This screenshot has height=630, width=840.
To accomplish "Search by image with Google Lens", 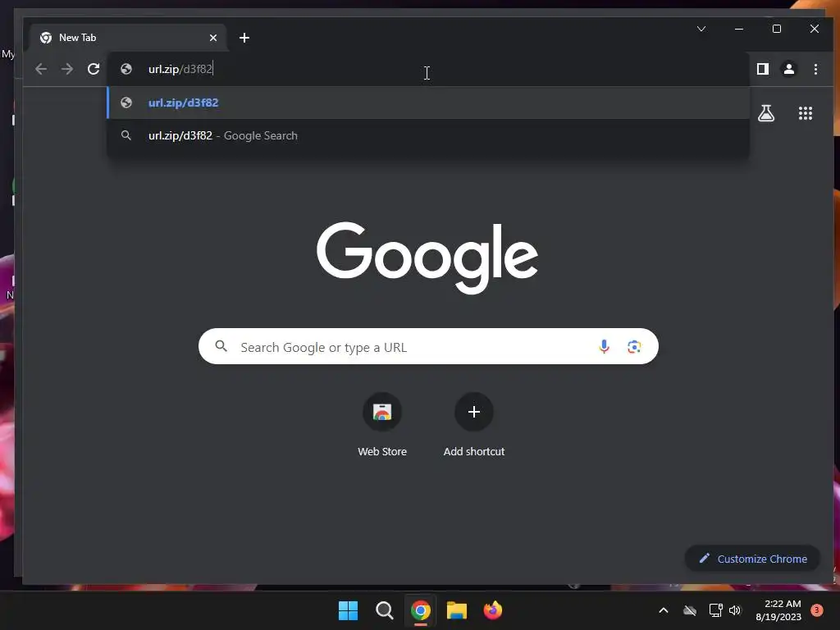I will point(634,347).
